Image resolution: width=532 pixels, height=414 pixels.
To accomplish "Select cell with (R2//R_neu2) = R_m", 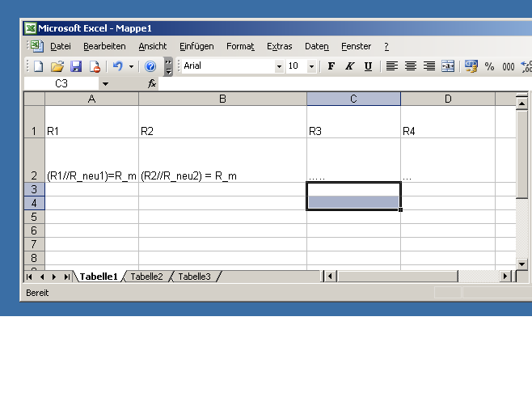I will tap(222, 160).
